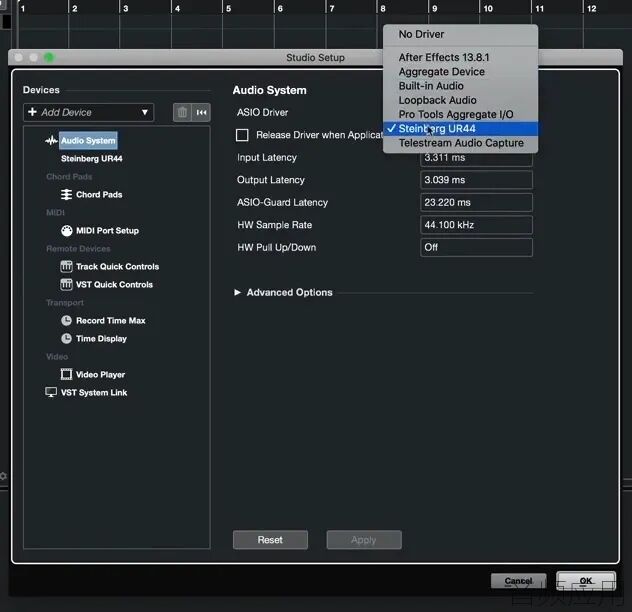632x612 pixels.
Task: Click the Apply button
Action: [364, 540]
